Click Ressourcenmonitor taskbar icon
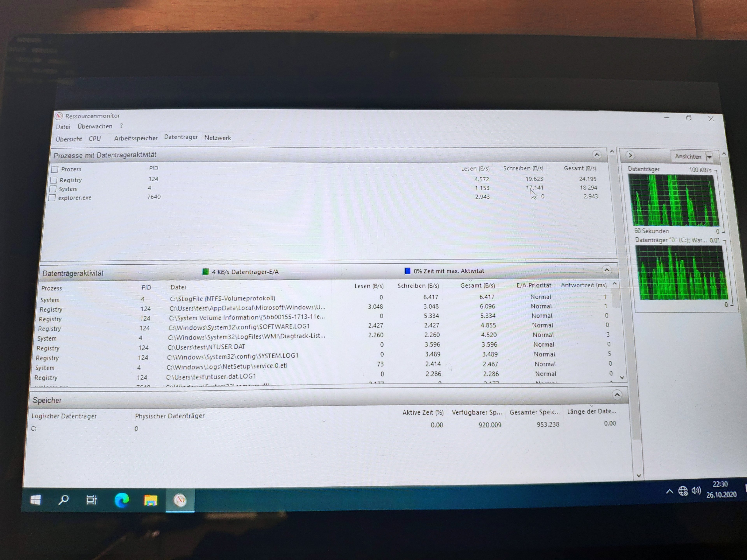The width and height of the screenshot is (747, 560). click(x=180, y=500)
